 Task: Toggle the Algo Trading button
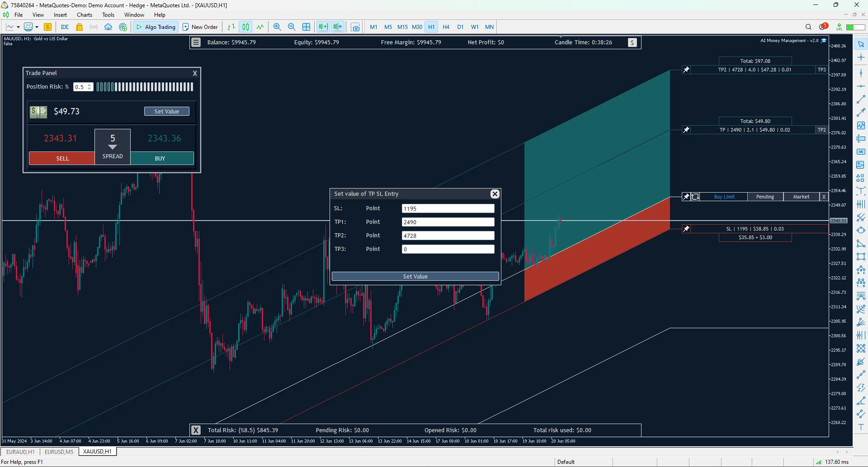point(156,27)
